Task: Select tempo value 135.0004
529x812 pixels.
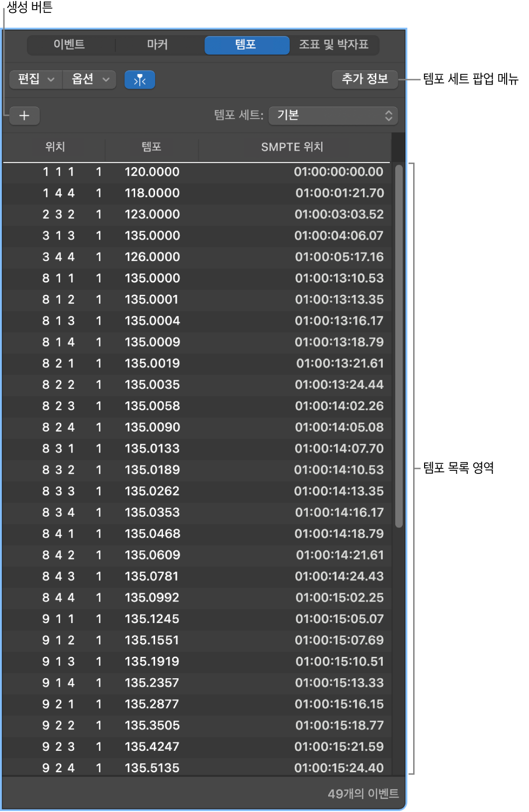Action: pyautogui.click(x=152, y=321)
